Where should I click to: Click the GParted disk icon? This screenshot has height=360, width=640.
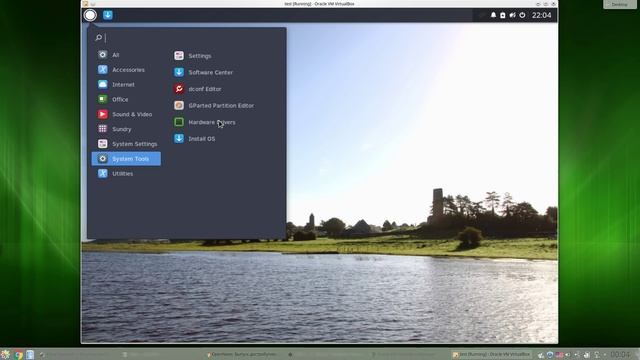179,105
